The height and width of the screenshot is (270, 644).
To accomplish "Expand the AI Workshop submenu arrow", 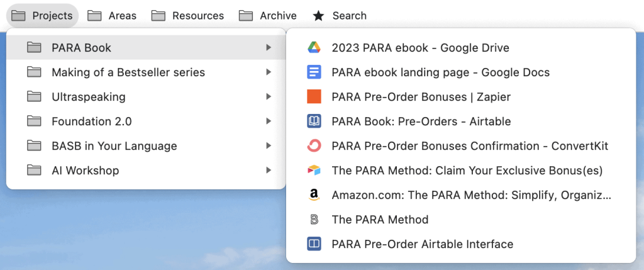I will coord(269,171).
